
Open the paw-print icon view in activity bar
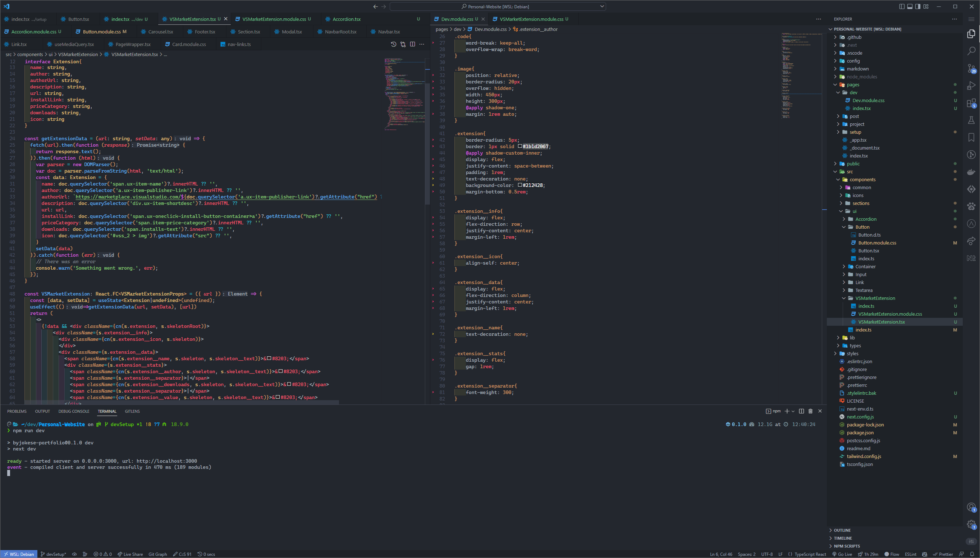(971, 206)
